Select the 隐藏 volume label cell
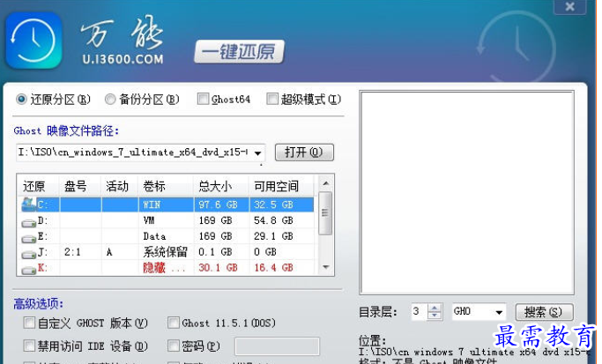 click(x=166, y=268)
